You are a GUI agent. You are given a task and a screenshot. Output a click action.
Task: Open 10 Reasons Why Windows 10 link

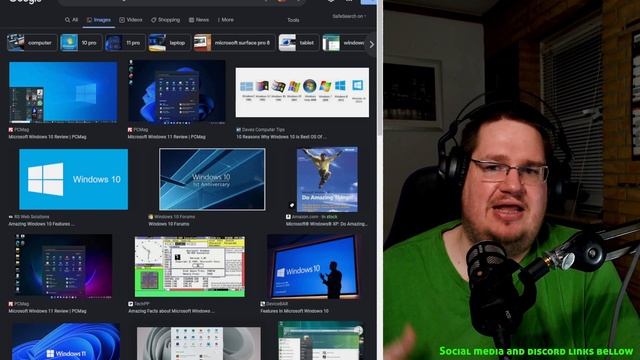[x=281, y=137]
